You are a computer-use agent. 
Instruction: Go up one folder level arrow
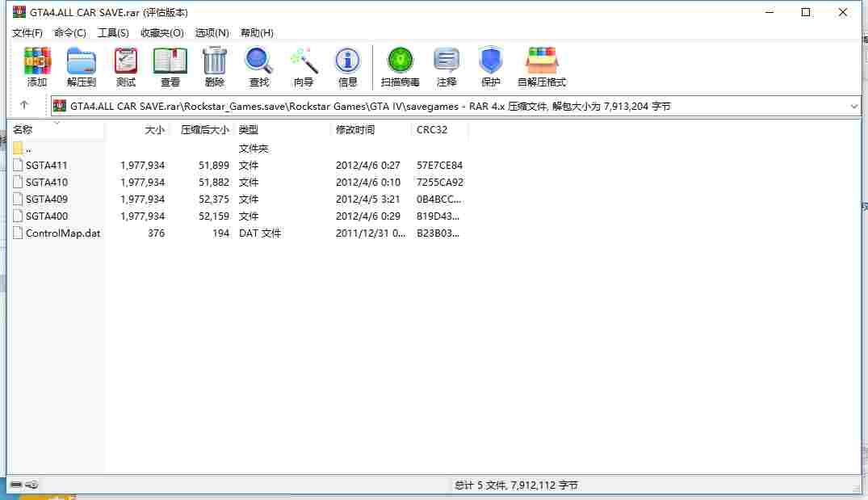click(x=23, y=105)
